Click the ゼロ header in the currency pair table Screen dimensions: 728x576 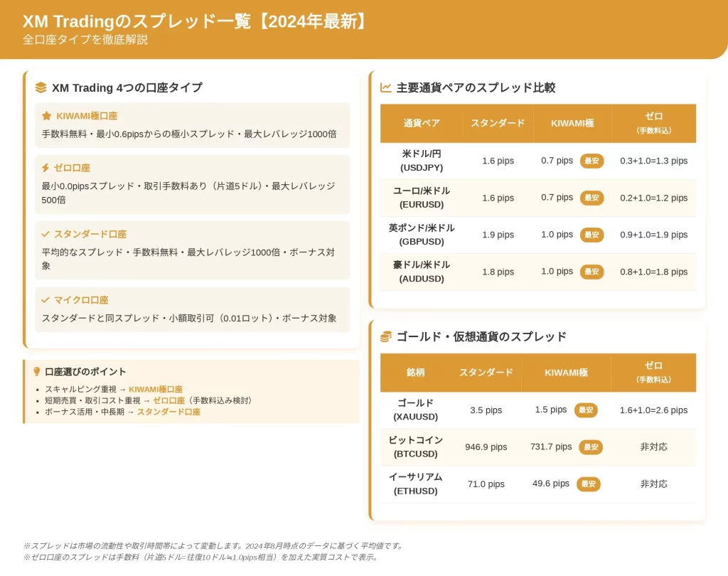pos(654,123)
